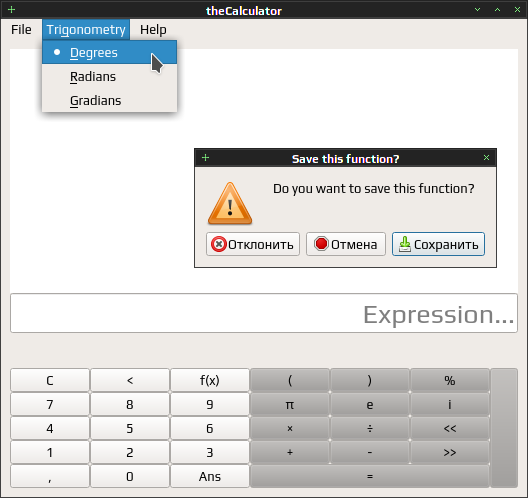528x498 pixels.
Task: Click digit 8 key
Action: pos(130,404)
